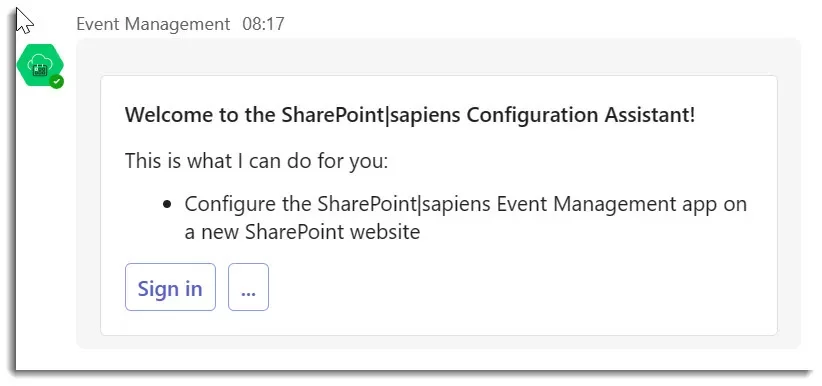Select the Welcome heading text
Image resolution: width=822 pixels, height=386 pixels.
point(410,115)
